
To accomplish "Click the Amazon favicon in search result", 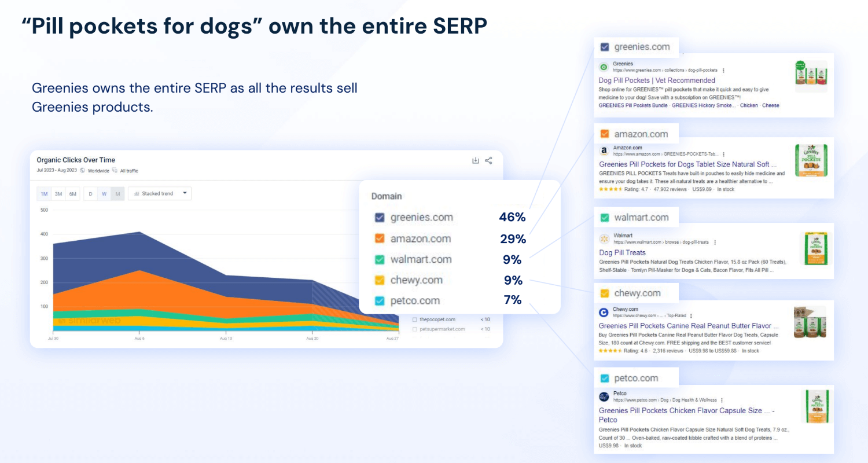I will click(x=604, y=150).
